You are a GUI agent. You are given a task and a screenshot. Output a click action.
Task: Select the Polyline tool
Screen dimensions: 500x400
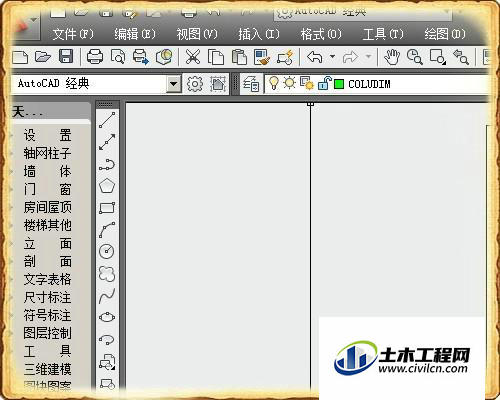pos(107,165)
